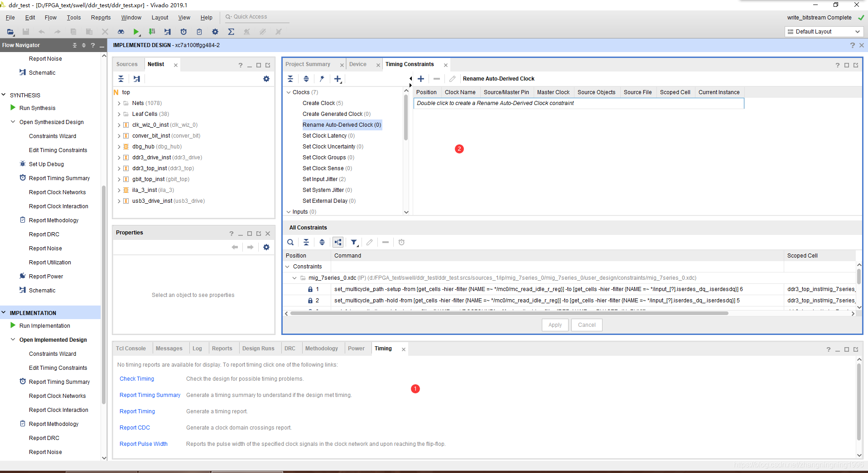Click Flow Navigator help question mark

93,45
